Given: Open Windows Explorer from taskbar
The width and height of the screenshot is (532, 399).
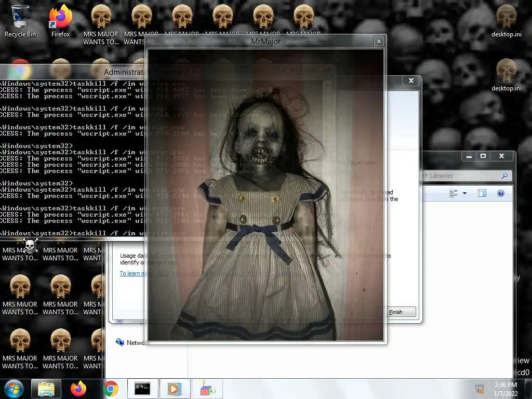Looking at the screenshot, I should pos(46,389).
